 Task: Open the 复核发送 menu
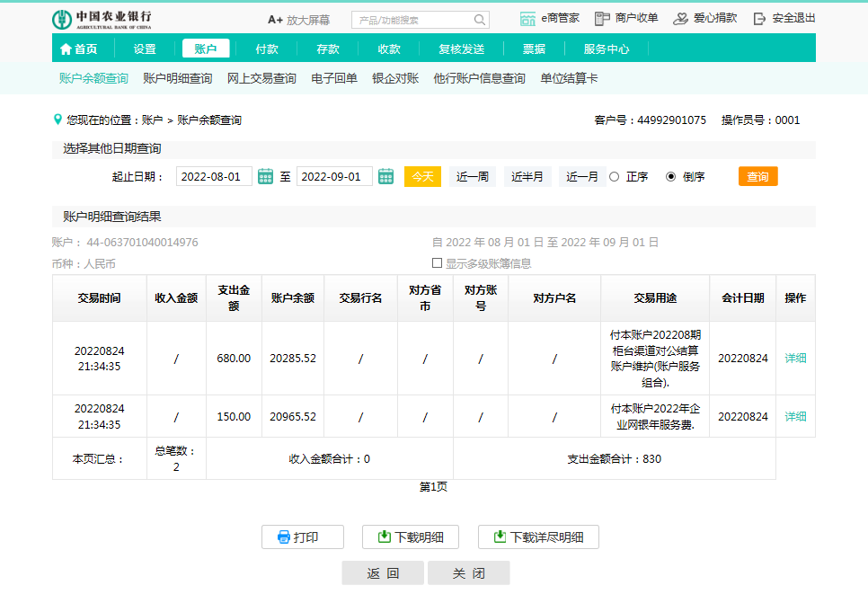(462, 49)
